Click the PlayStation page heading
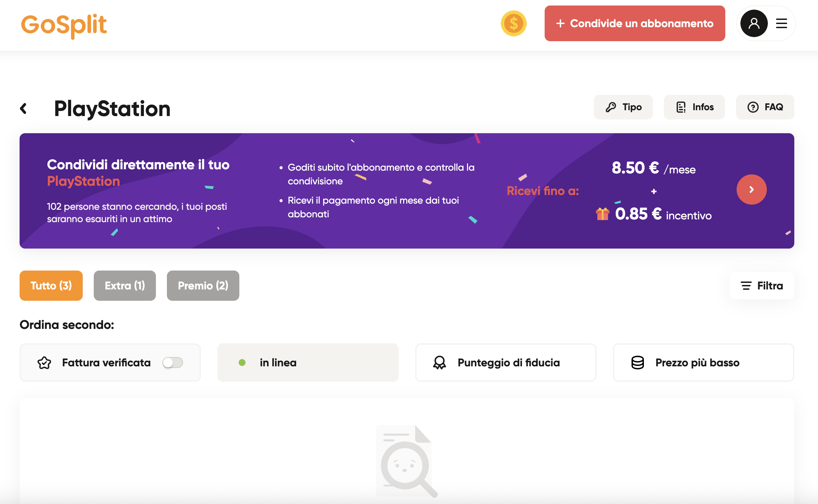The height and width of the screenshot is (504, 818). click(112, 109)
